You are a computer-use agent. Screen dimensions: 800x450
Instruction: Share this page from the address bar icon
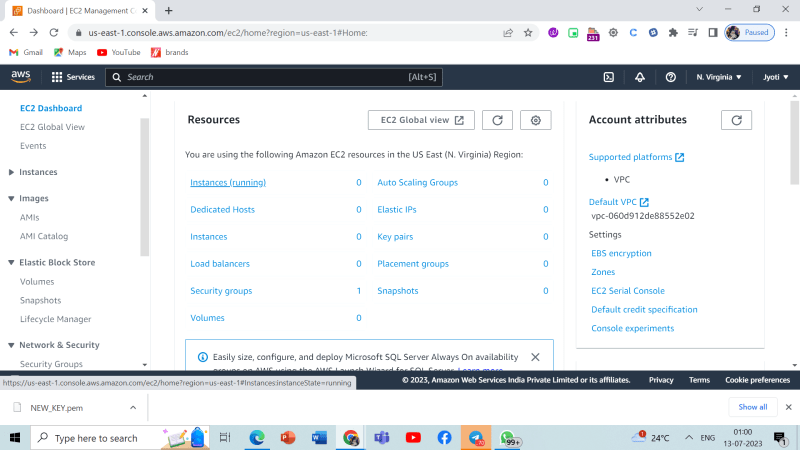(508, 33)
